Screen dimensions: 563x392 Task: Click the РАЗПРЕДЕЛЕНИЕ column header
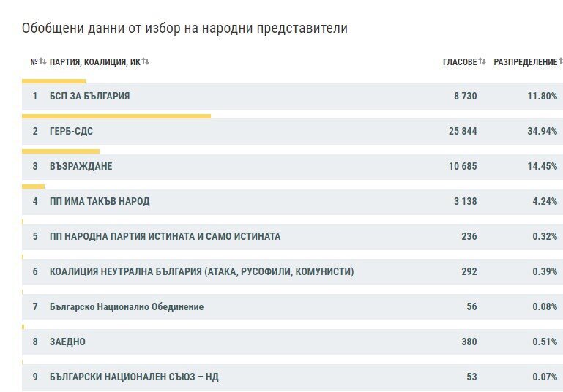click(526, 62)
